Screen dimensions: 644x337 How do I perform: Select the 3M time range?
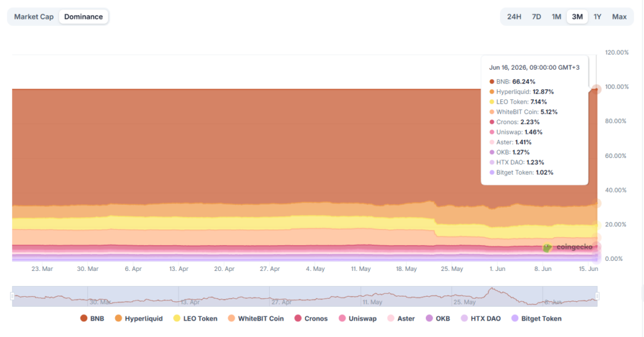[577, 17]
